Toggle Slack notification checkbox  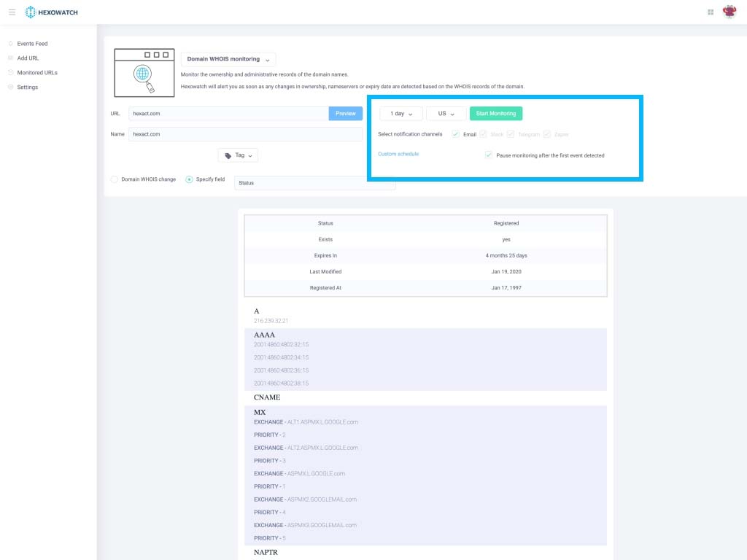click(483, 134)
